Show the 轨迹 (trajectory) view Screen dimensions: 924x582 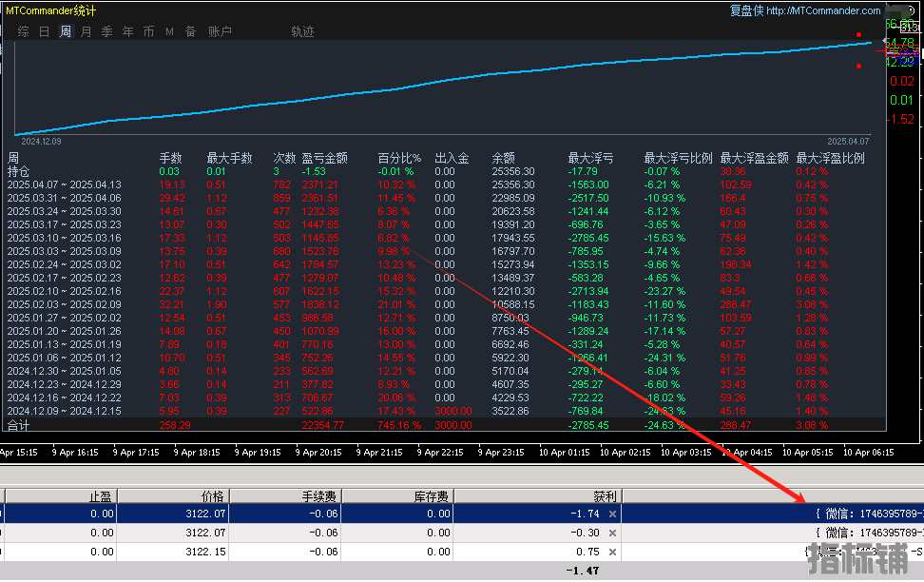[302, 31]
